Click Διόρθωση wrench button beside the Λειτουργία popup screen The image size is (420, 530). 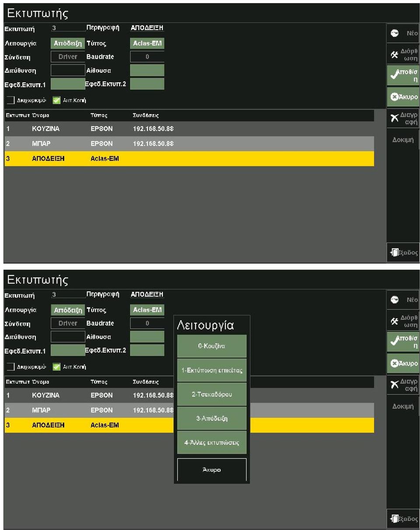coord(403,321)
